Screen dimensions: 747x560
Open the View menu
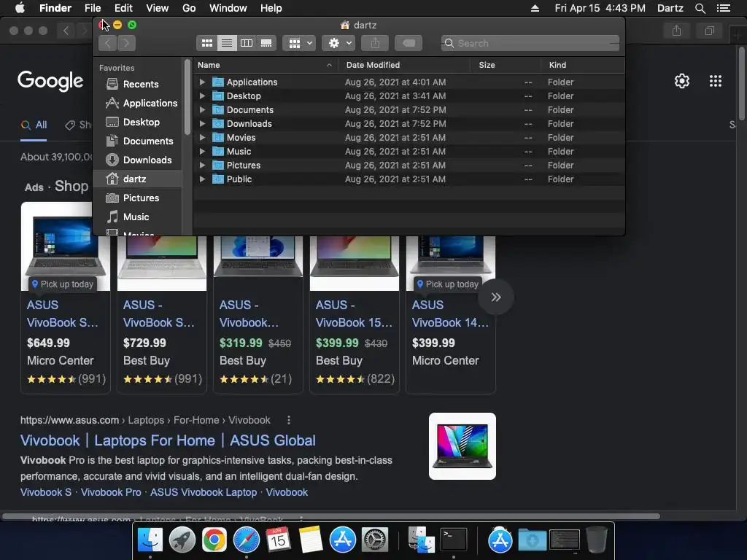click(158, 8)
